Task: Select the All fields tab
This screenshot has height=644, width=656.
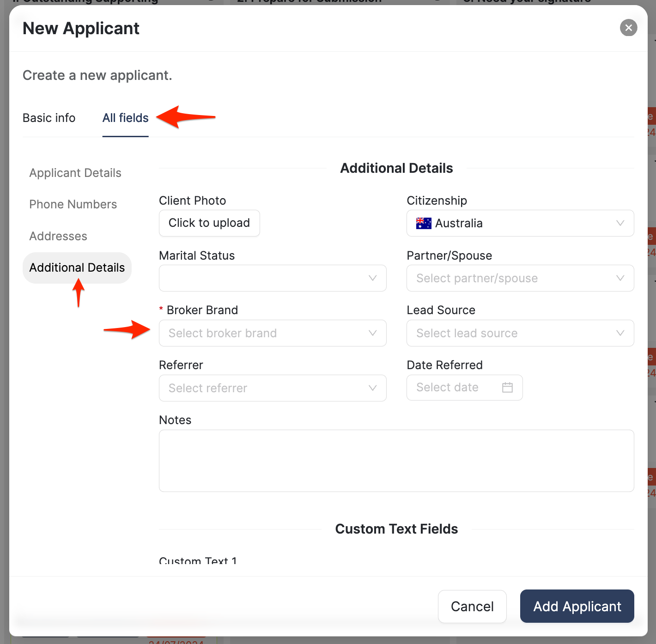Action: click(125, 118)
